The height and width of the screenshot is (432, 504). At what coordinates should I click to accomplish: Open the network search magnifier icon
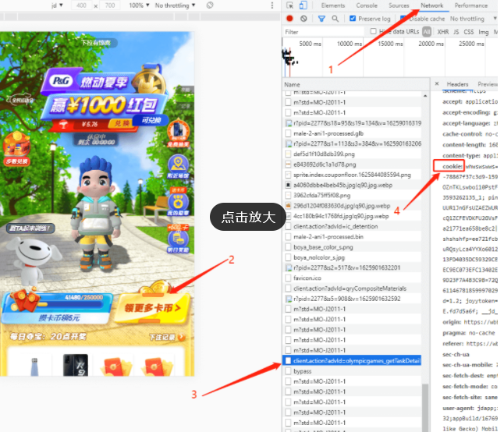335,19
